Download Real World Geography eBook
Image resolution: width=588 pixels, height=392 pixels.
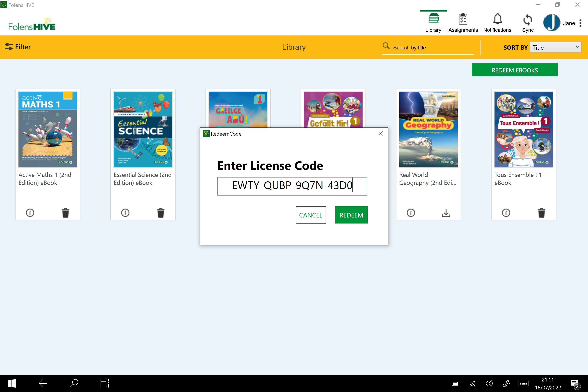(446, 213)
